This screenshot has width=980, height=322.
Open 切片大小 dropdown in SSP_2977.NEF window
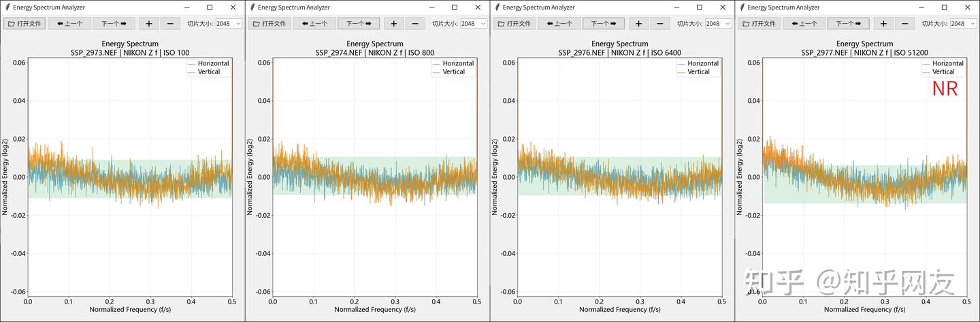(x=964, y=23)
